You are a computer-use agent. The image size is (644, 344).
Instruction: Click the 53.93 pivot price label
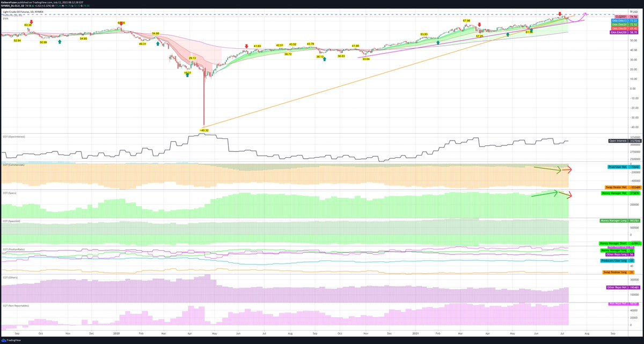tap(424, 34)
